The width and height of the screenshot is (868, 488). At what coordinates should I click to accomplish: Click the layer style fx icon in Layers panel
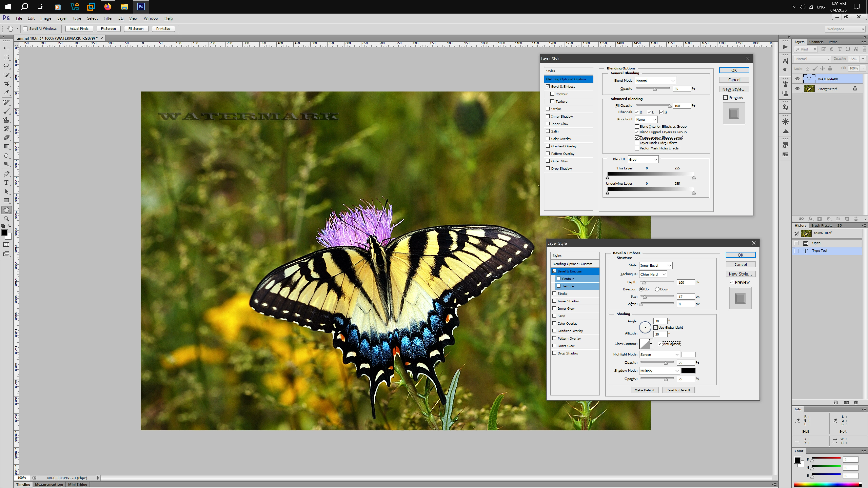tap(810, 219)
